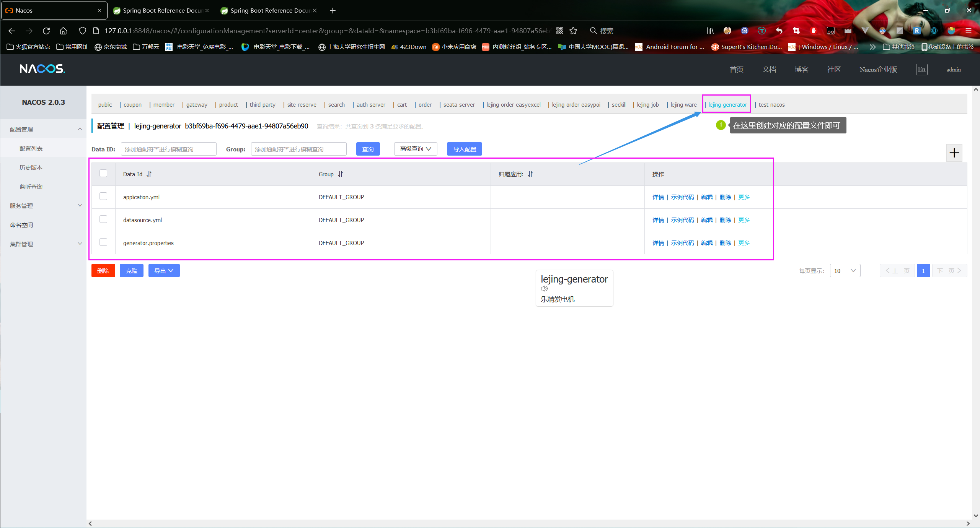Expand the 导出 export dropdown
980x528 pixels.
(164, 271)
